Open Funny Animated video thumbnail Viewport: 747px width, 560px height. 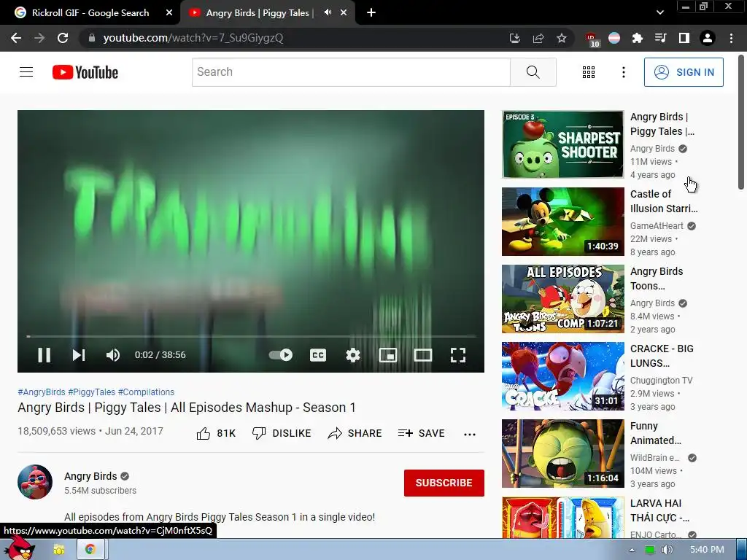coord(562,454)
